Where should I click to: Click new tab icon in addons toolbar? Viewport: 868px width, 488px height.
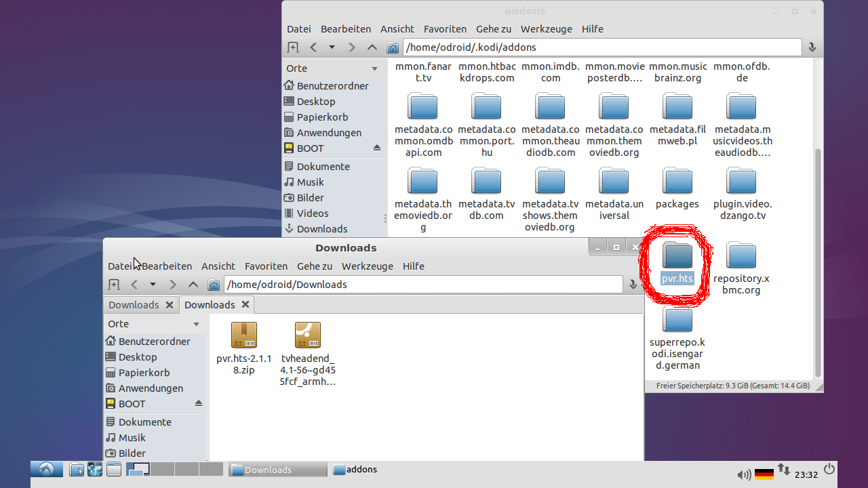[293, 47]
